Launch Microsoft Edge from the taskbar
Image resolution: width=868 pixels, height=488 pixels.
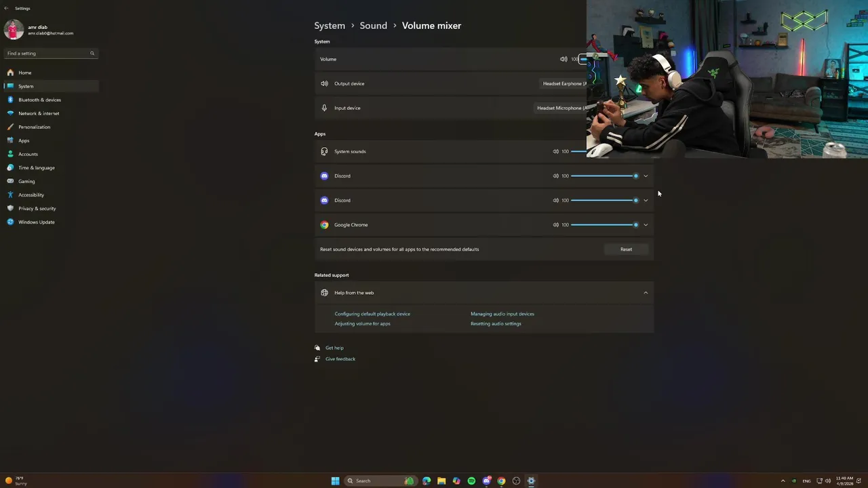coord(427,481)
